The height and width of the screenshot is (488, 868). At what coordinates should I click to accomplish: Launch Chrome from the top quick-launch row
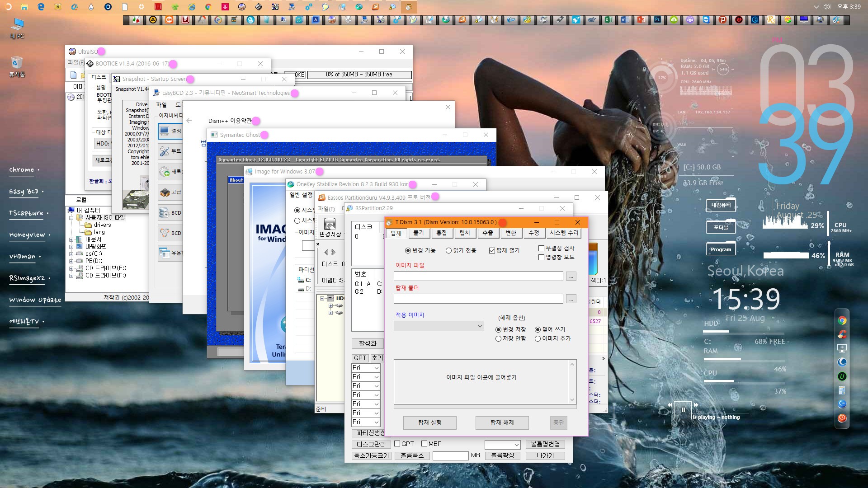pyautogui.click(x=208, y=7)
